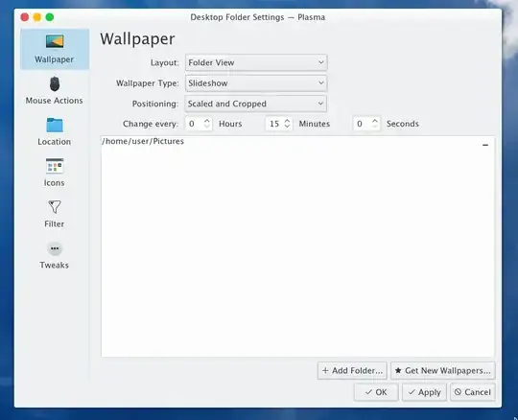Switch to the Icons section
This screenshot has width=518, height=420.
(55, 173)
